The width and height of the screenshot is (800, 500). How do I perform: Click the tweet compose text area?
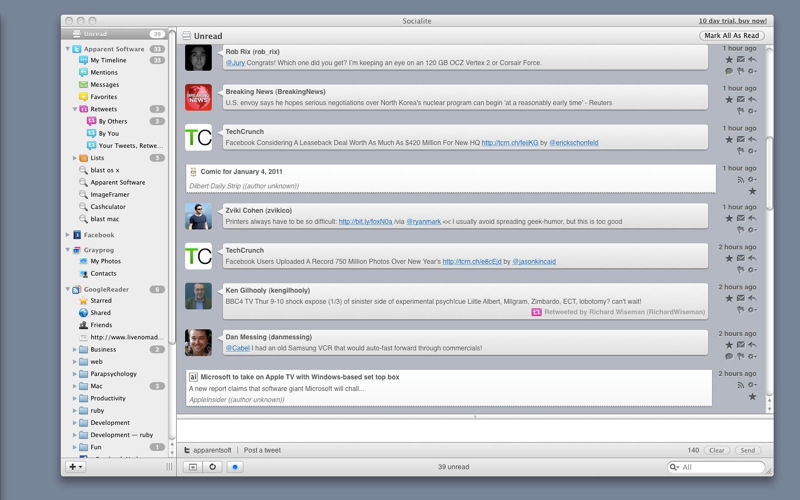[x=474, y=431]
